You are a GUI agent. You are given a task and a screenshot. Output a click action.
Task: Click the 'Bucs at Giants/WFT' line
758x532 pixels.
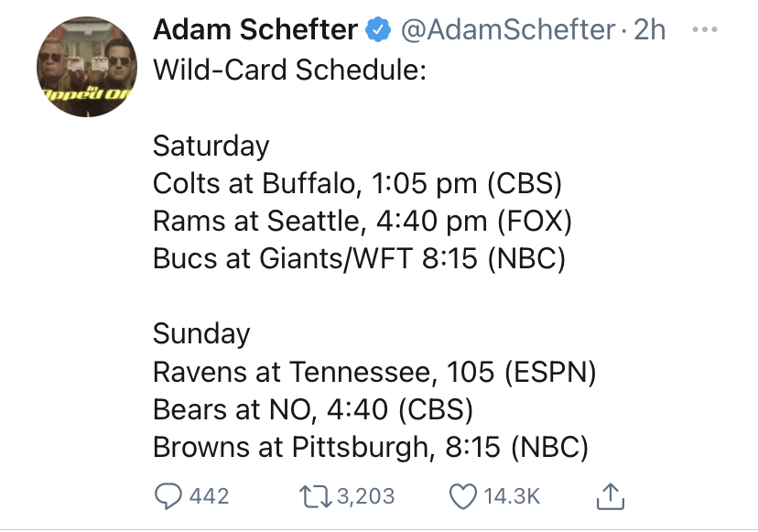[x=359, y=258]
